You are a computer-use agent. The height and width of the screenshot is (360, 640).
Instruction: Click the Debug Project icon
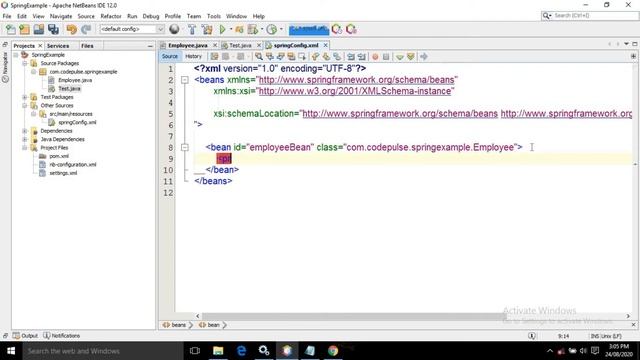pos(239,29)
